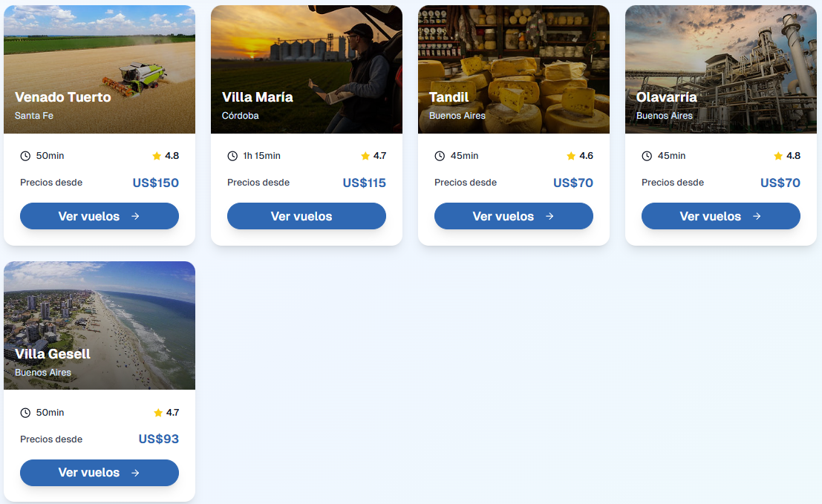822x504 pixels.
Task: Click Ver vuelos for Venado Tuerto
Action: pyautogui.click(x=99, y=216)
